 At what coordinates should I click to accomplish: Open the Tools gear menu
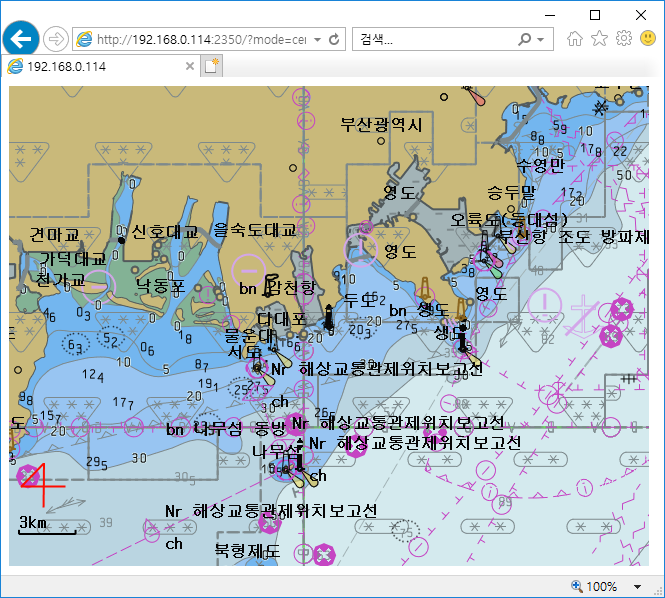[x=623, y=39]
